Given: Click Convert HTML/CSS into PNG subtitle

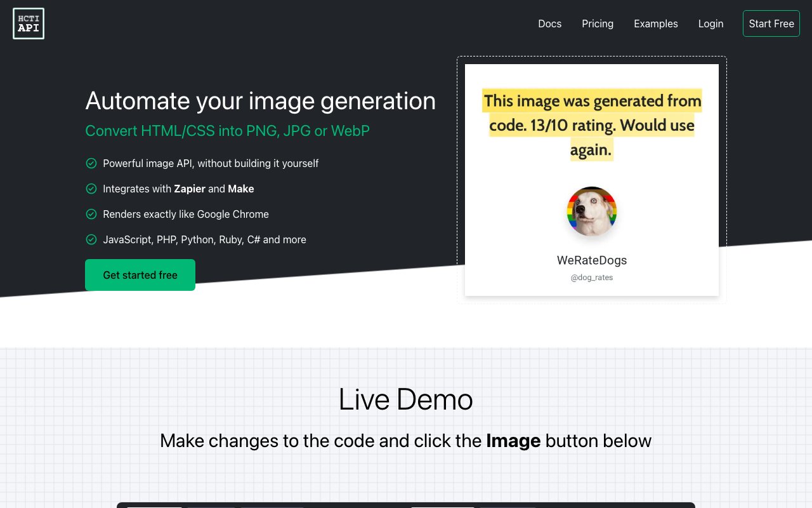Looking at the screenshot, I should point(227,131).
